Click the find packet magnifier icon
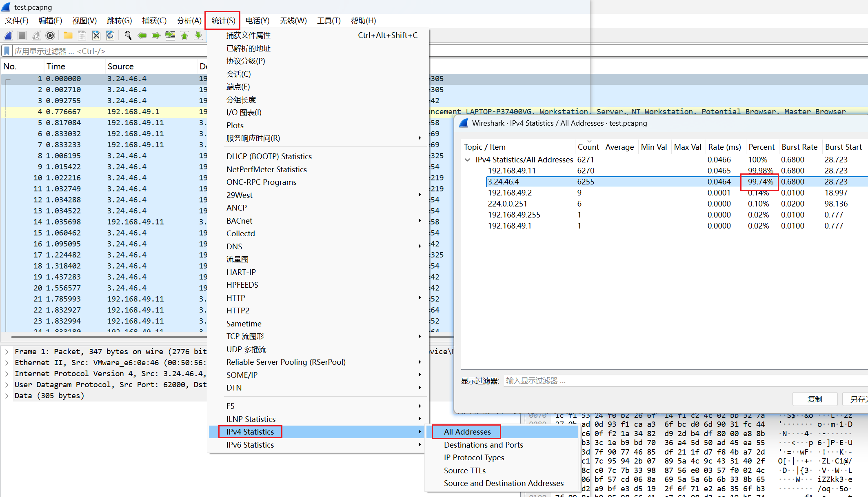The height and width of the screenshot is (497, 868). 128,36
